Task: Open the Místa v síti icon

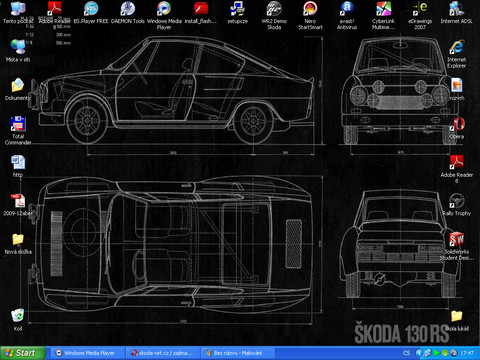Action: [18, 47]
